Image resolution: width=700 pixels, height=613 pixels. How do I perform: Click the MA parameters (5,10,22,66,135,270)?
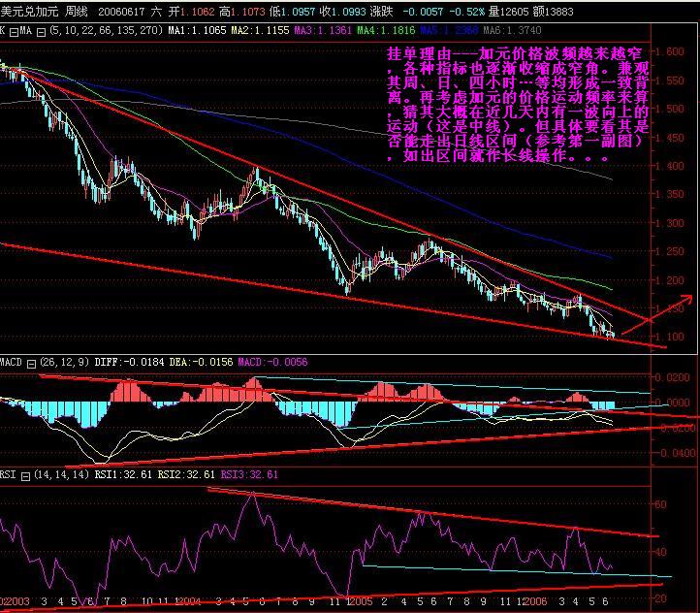click(106, 31)
